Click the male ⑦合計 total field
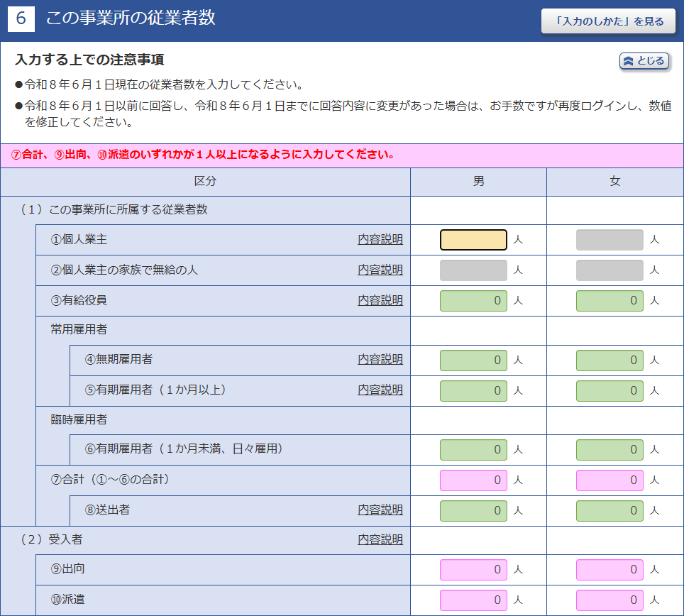The height and width of the screenshot is (616, 684). tap(473, 480)
